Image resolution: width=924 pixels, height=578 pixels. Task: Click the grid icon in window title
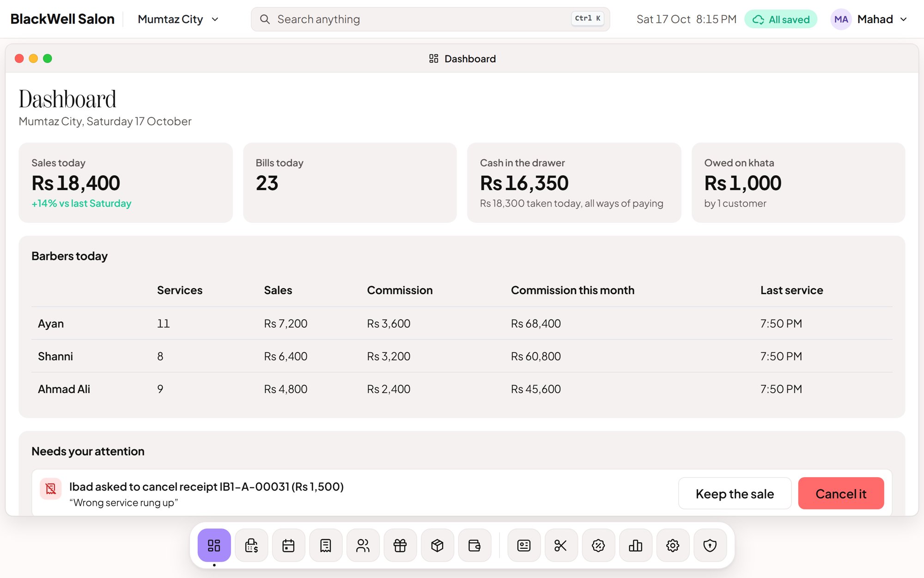pyautogui.click(x=433, y=58)
